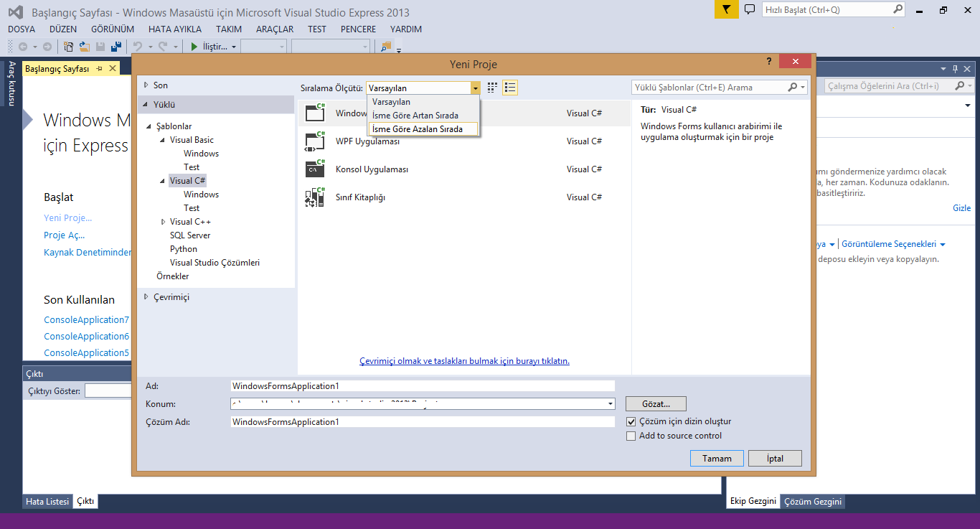Open the HATA AYIKLA menu
This screenshot has height=529, width=980.
pos(175,29)
